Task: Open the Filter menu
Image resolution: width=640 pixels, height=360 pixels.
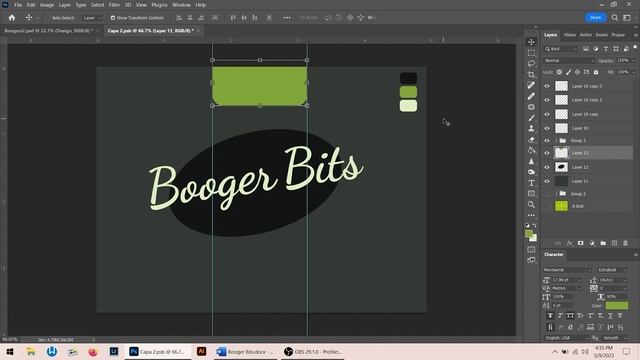Action: (114, 5)
